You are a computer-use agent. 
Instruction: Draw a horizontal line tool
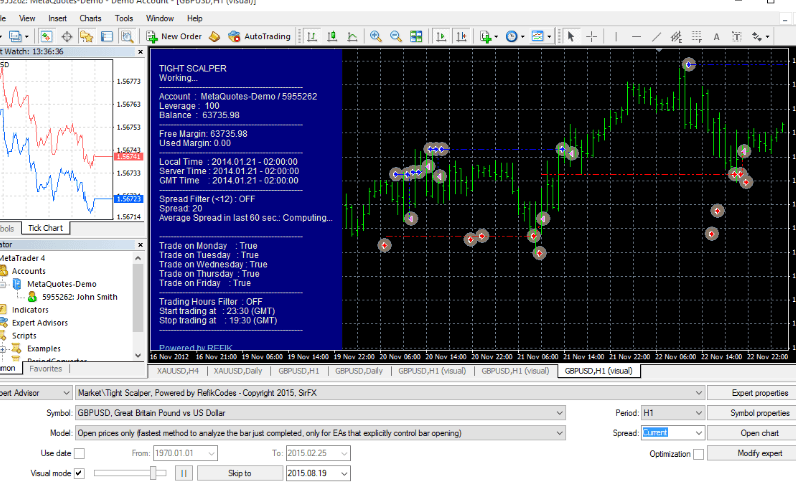point(636,37)
